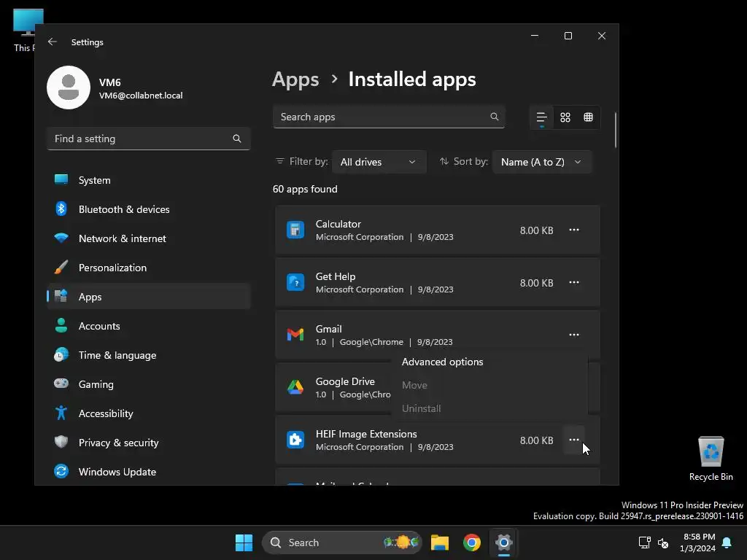
Task: Click the Personalization paintbrush icon
Action: [61, 267]
